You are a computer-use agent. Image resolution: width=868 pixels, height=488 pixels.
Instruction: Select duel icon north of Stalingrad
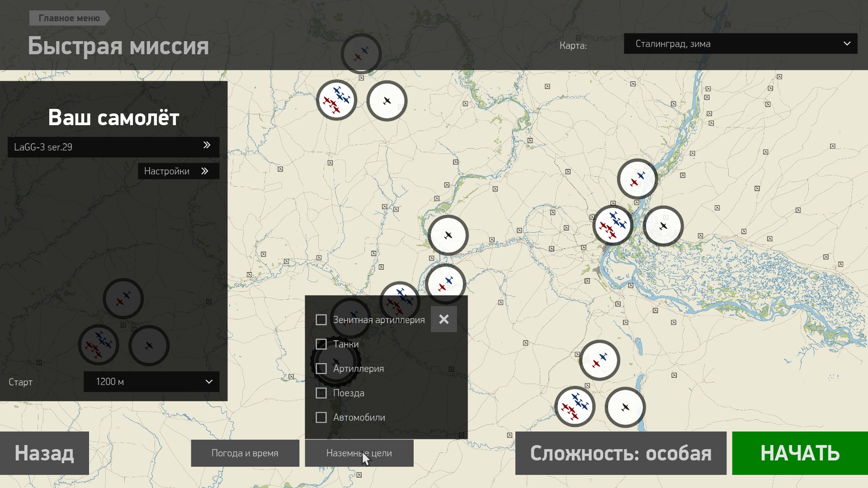(637, 179)
